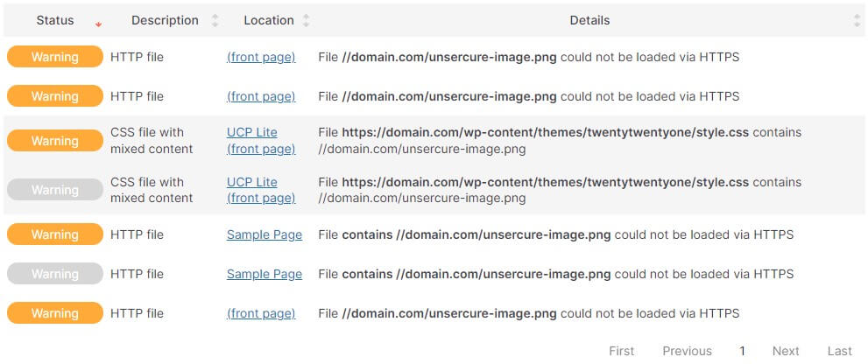The height and width of the screenshot is (364, 868).
Task: Click sort arrows beside Location header
Action: coord(306,20)
